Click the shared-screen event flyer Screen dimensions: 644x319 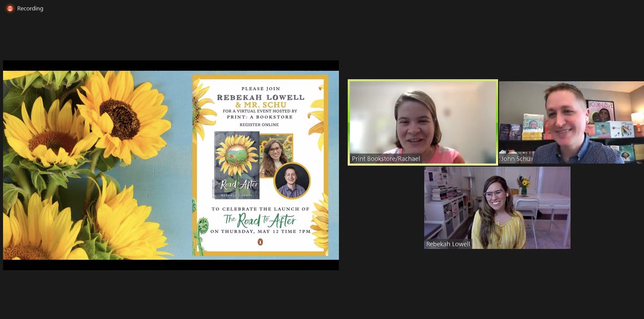click(x=260, y=164)
